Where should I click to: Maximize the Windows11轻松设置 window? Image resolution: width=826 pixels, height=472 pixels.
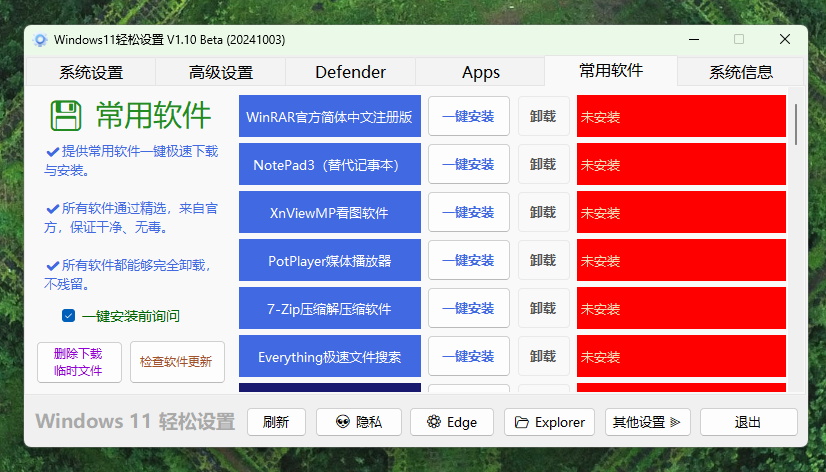(x=739, y=40)
